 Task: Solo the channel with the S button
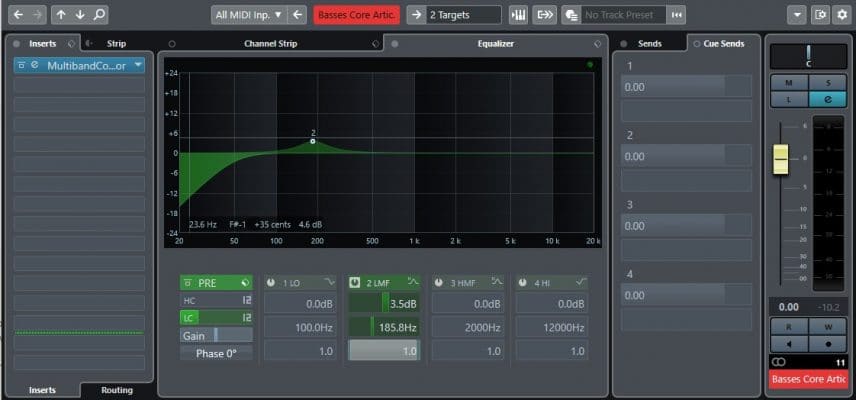(x=828, y=83)
